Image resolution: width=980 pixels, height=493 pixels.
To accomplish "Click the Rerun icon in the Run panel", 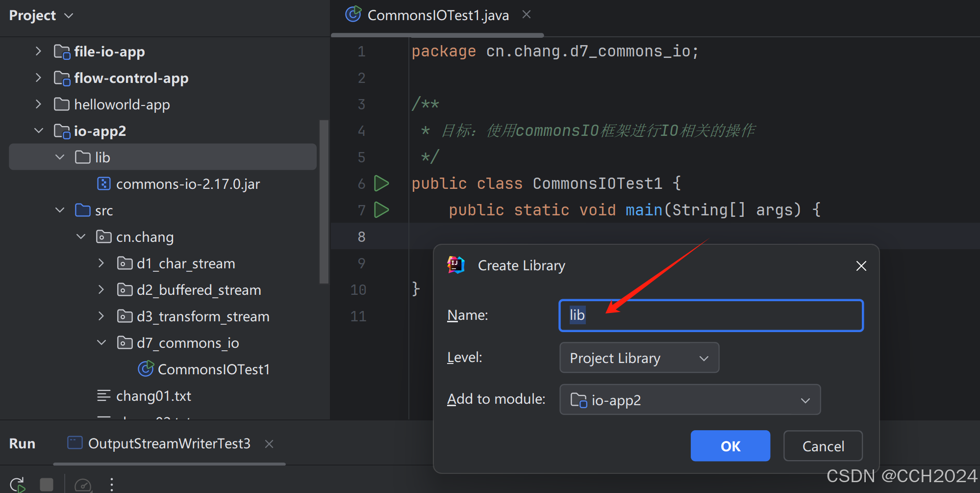I will point(17,484).
